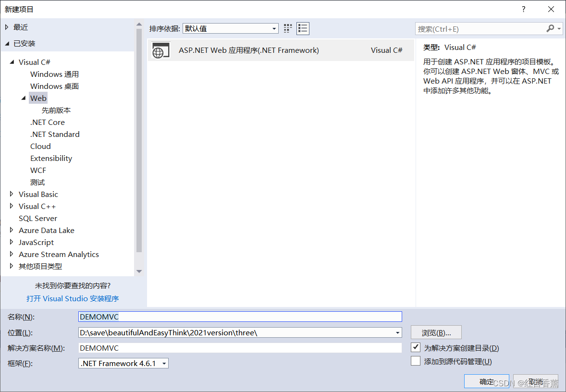
Task: Select .NET Core in the tree
Action: [47, 122]
